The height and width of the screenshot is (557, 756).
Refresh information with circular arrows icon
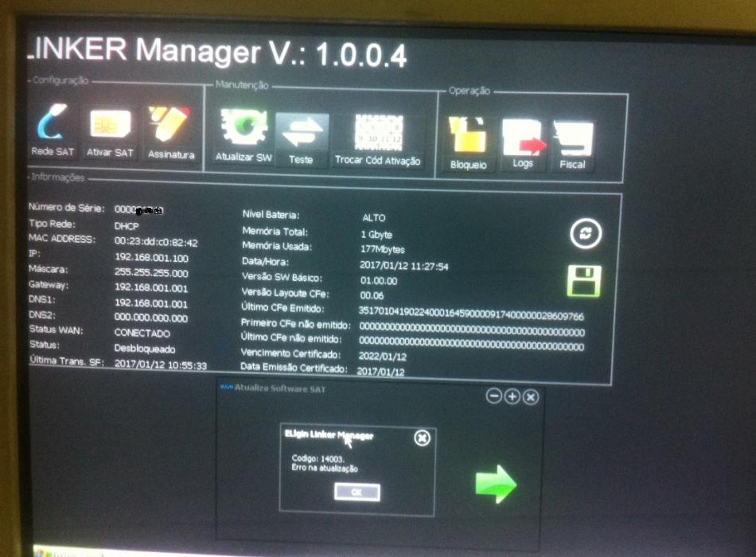[x=586, y=234]
